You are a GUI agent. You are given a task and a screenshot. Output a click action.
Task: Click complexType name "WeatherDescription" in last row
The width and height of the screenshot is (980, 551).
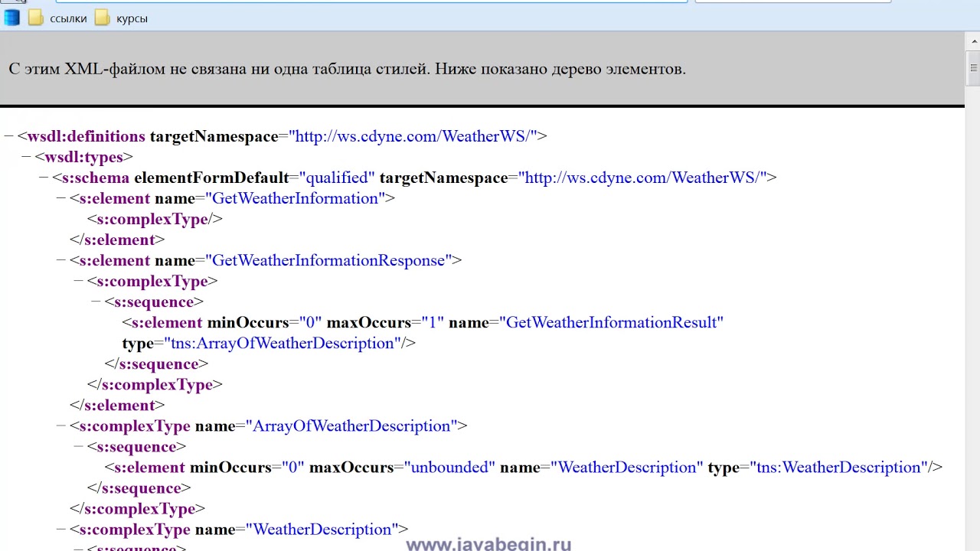click(x=322, y=529)
